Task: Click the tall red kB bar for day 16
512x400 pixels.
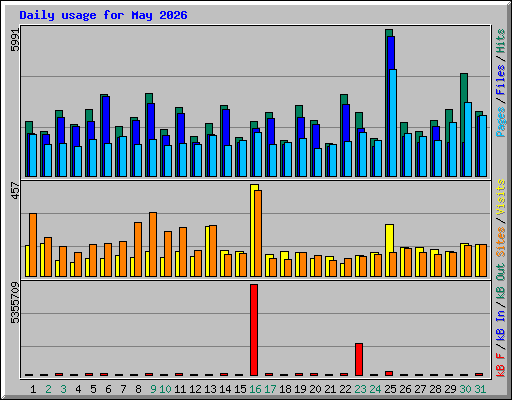Action: pos(254,330)
